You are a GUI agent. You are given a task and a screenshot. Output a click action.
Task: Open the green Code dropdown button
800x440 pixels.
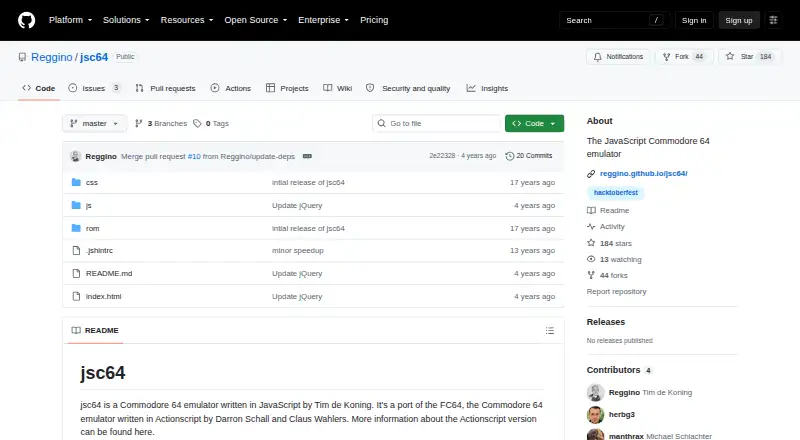coord(534,124)
